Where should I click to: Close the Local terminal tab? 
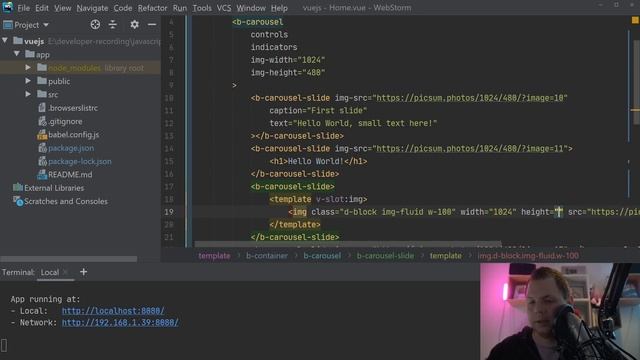[x=65, y=272]
